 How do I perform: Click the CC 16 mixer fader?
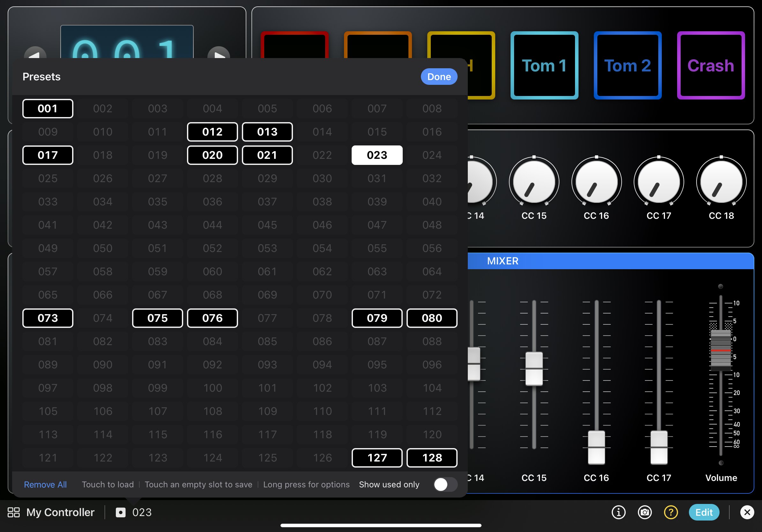pos(596,447)
